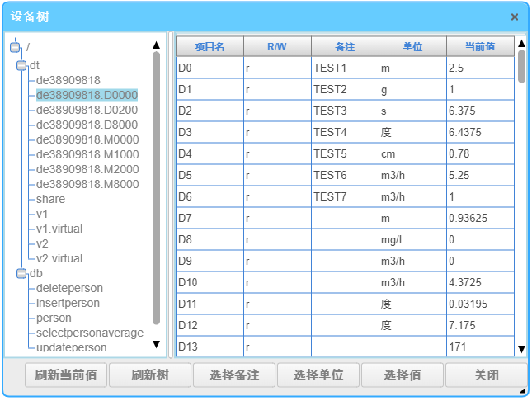Select the selectpersonaverage node
The width and height of the screenshot is (532, 401).
[90, 333]
